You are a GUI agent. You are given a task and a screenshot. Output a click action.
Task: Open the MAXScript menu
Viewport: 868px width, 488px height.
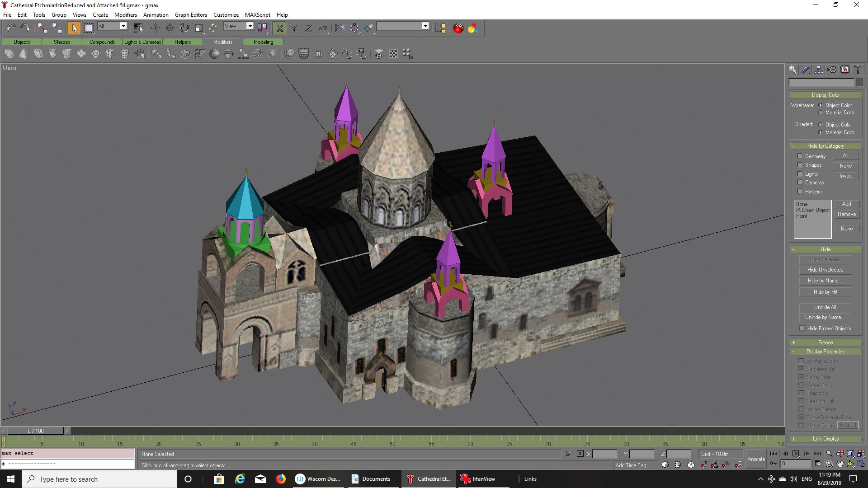point(257,14)
